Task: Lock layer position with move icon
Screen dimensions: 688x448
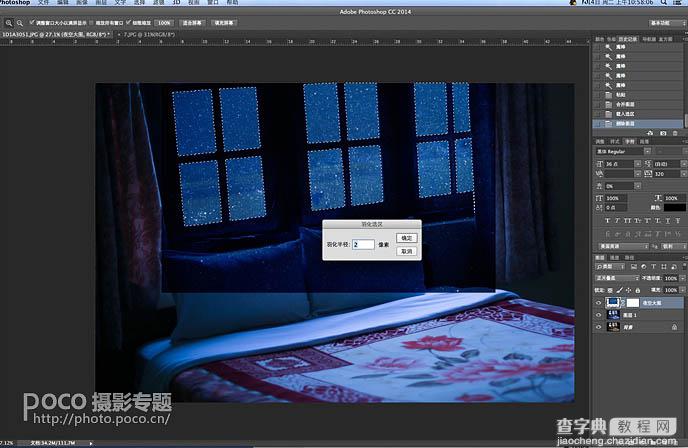Action: point(628,290)
